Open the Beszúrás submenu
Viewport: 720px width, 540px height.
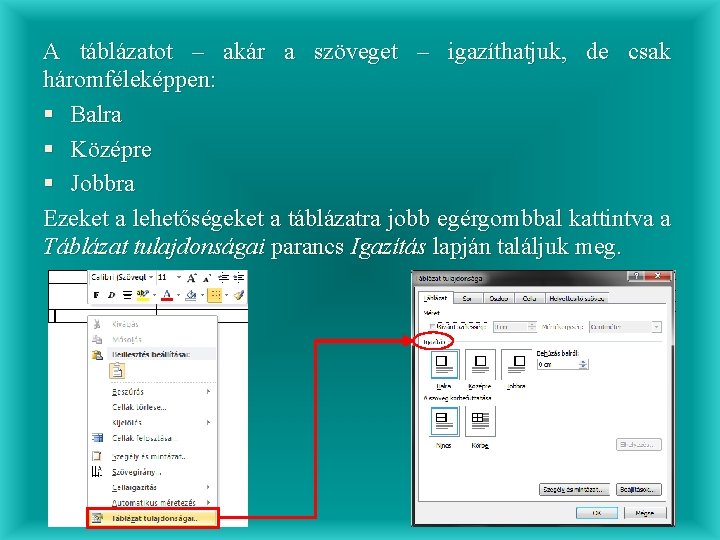coord(152,392)
